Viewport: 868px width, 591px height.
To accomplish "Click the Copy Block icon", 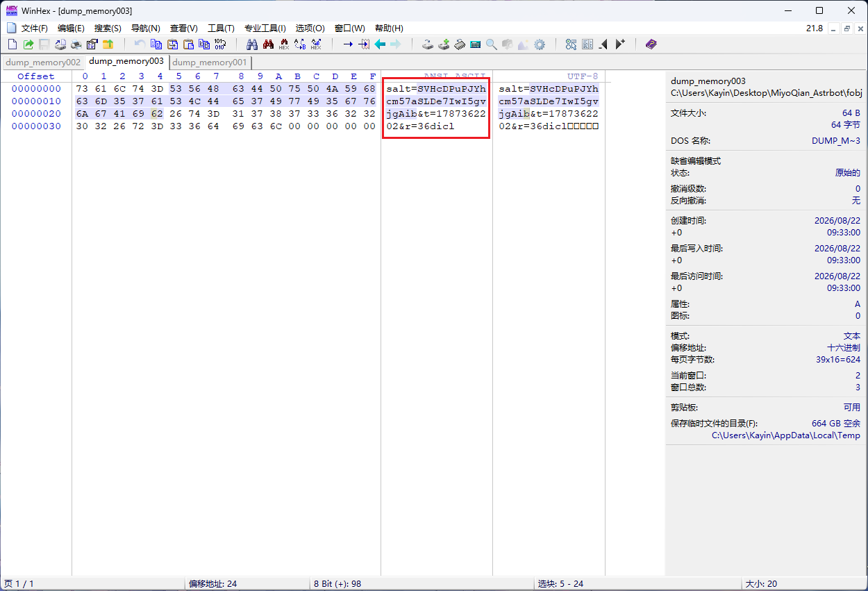I will 157,44.
